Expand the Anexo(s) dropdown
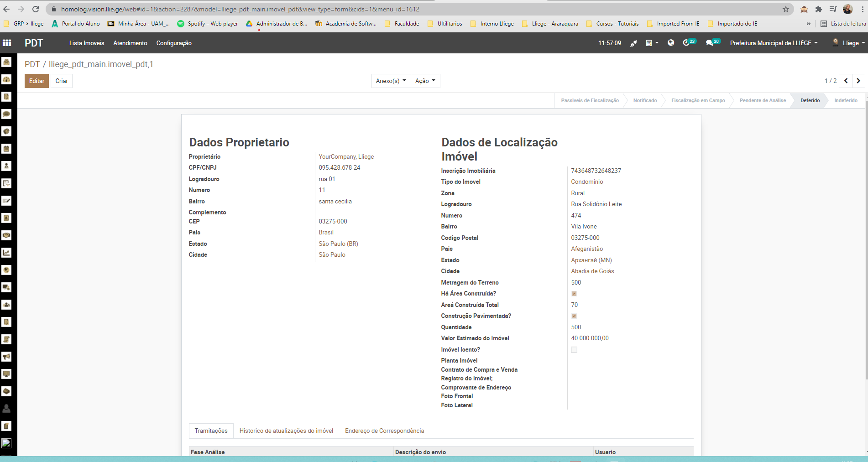The image size is (868, 462). tap(391, 81)
